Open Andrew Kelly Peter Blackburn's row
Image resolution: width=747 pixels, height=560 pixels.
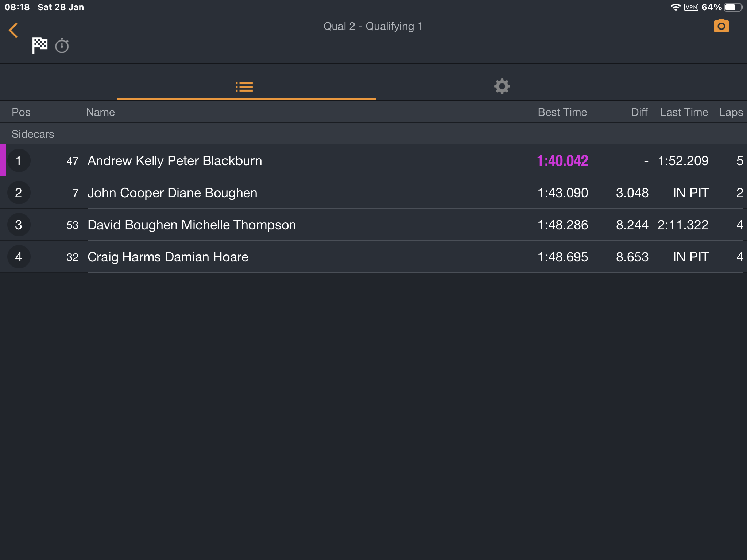tap(373, 160)
